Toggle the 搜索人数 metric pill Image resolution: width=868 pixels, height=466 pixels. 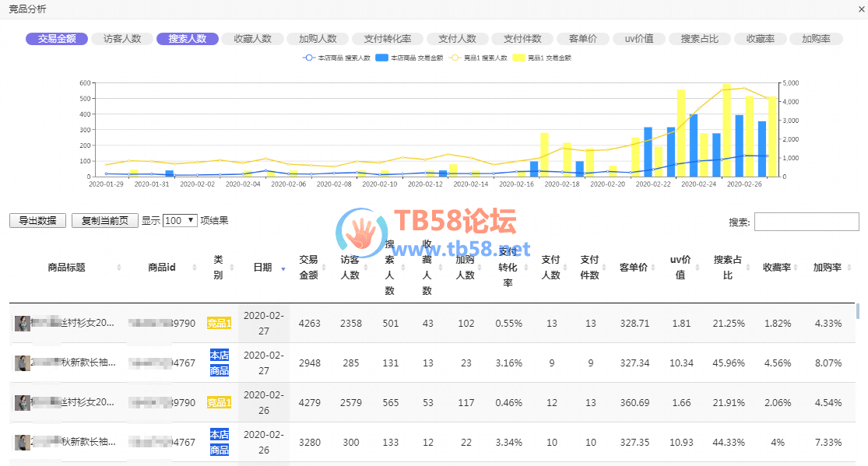tap(188, 39)
